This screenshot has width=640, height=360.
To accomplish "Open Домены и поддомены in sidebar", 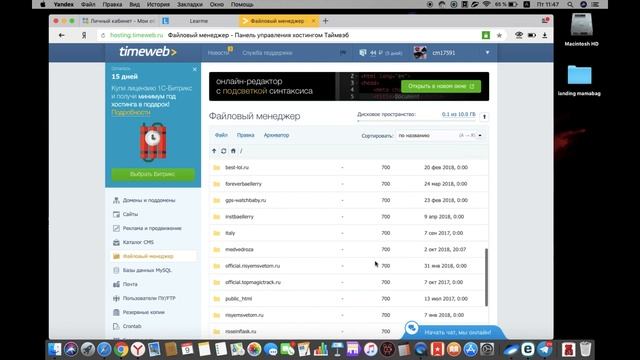I will click(x=149, y=200).
